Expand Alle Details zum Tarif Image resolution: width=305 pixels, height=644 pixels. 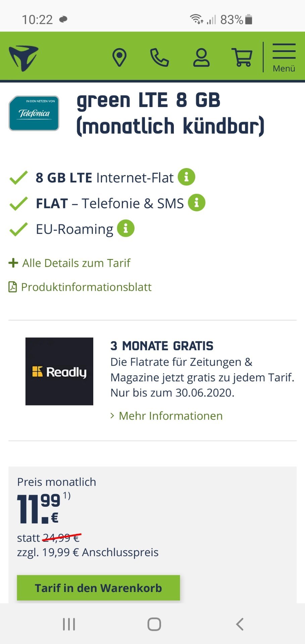pos(69,263)
